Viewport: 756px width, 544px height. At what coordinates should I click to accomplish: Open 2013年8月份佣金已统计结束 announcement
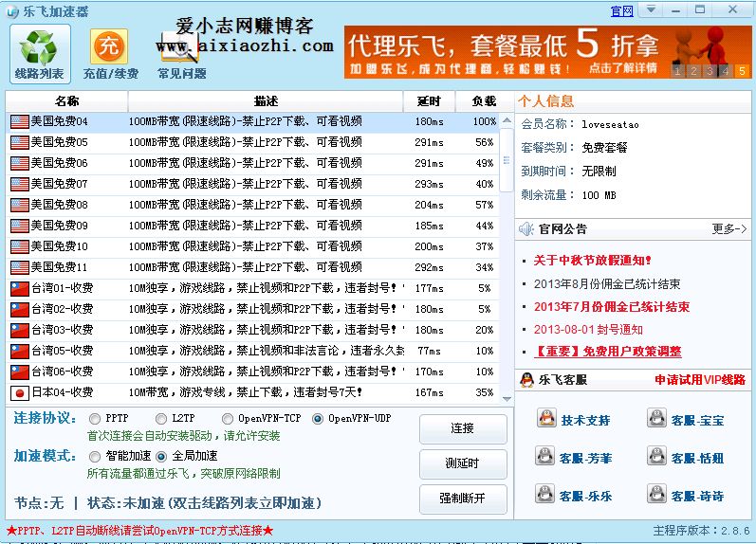click(607, 283)
